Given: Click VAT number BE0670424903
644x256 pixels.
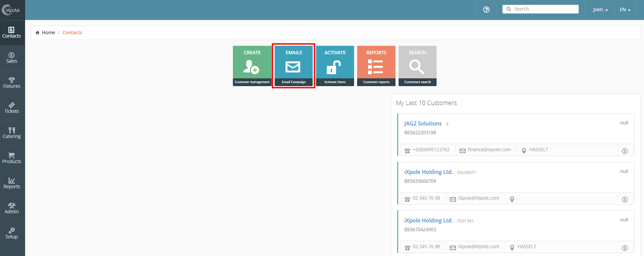Looking at the screenshot, I should coord(420,230).
